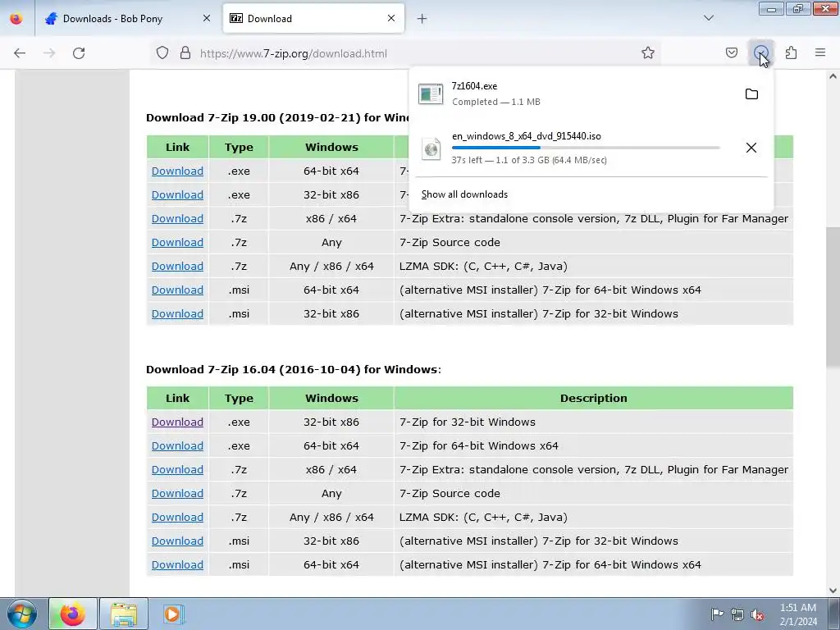Download 7-Zip 19.00 Extra .7z
This screenshot has width=840, height=630.
pos(177,218)
